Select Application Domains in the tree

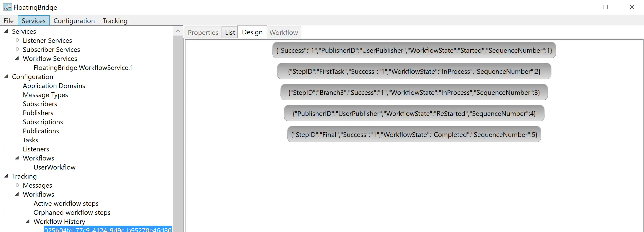point(54,86)
